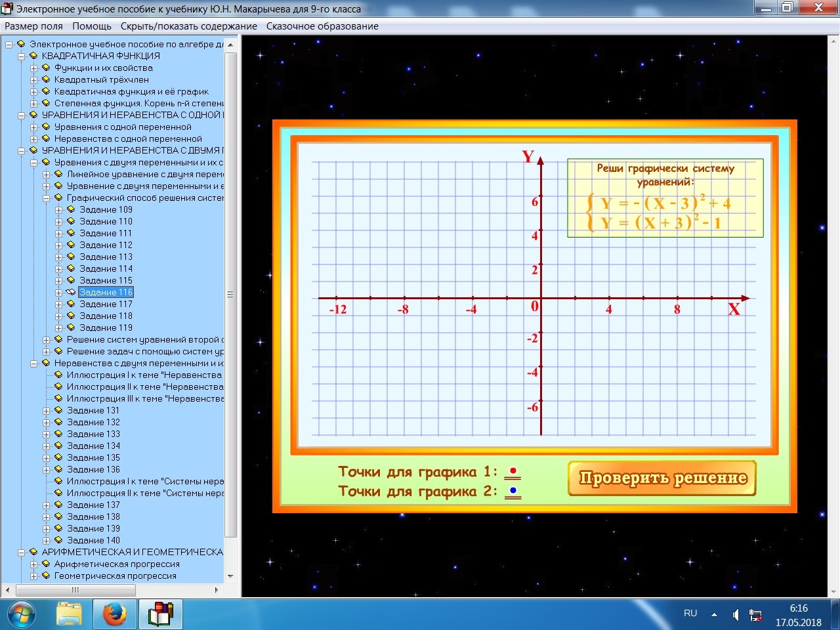The height and width of the screenshot is (630, 840).
Task: Expand the Задание 109 tree node
Action: [59, 210]
